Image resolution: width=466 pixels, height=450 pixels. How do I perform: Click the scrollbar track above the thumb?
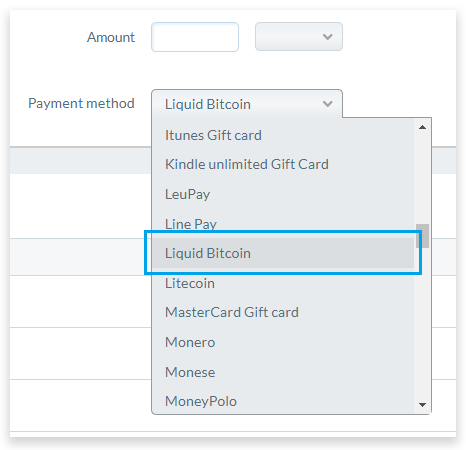tap(422, 179)
